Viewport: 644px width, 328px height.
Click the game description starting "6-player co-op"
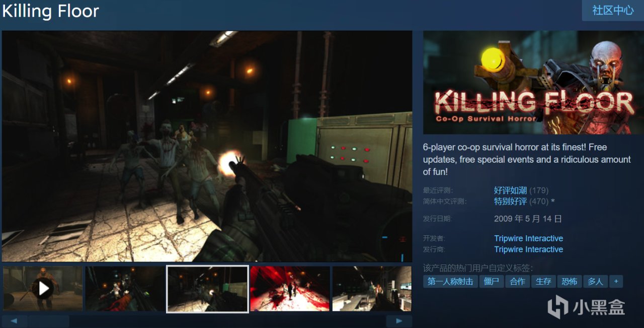point(527,159)
